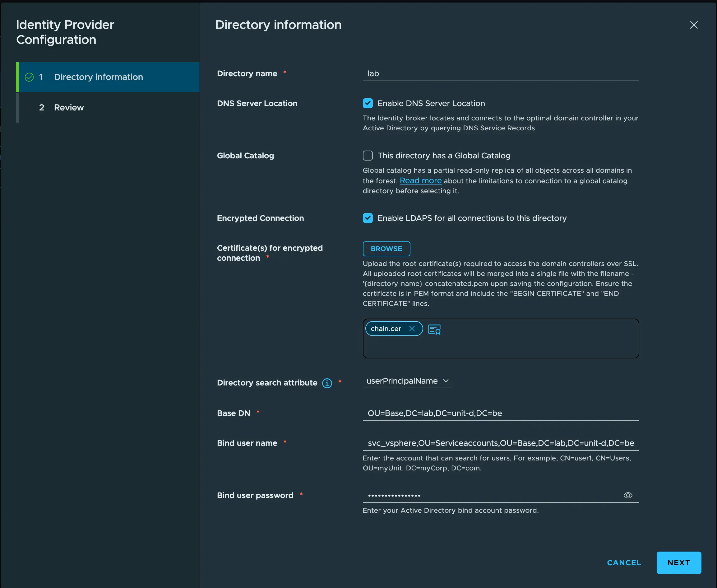This screenshot has width=717, height=588.
Task: Edit the Base DN field
Action: (x=500, y=413)
